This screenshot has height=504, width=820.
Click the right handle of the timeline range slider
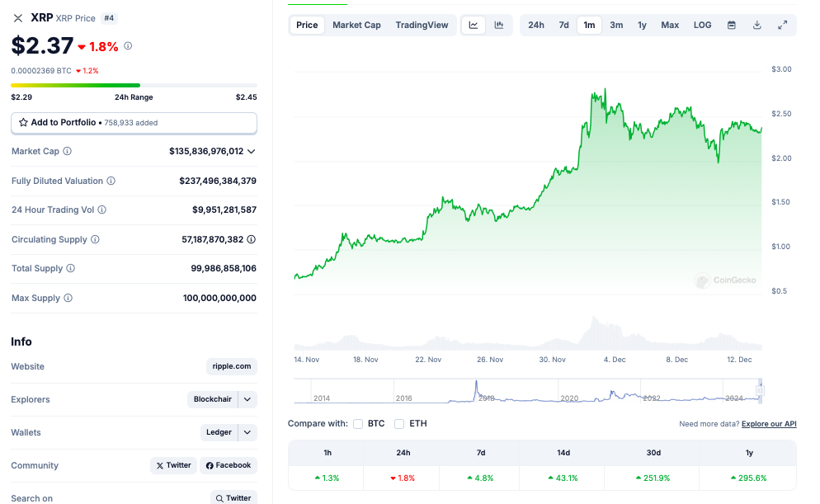pyautogui.click(x=760, y=390)
